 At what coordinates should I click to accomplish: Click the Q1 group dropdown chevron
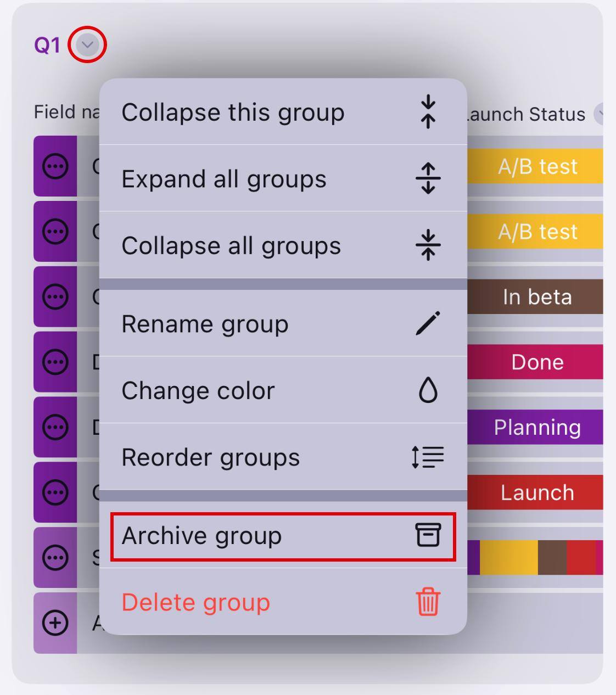(x=87, y=44)
